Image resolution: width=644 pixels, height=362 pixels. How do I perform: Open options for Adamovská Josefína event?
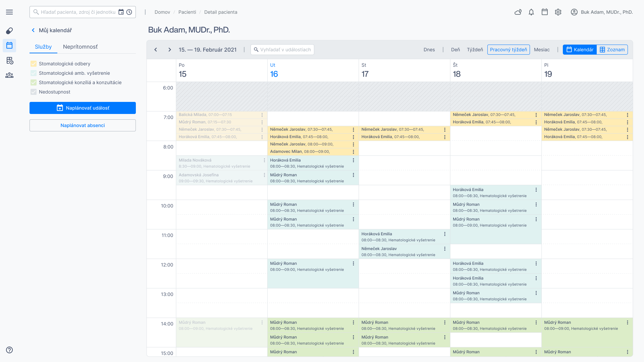pos(264,175)
